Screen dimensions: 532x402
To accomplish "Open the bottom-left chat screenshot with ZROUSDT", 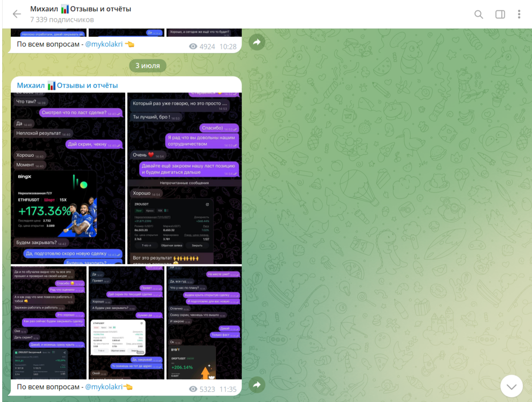I will click(49, 322).
